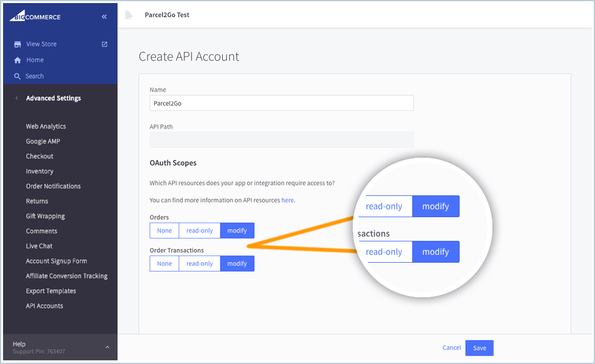Click the Cancel link

452,348
